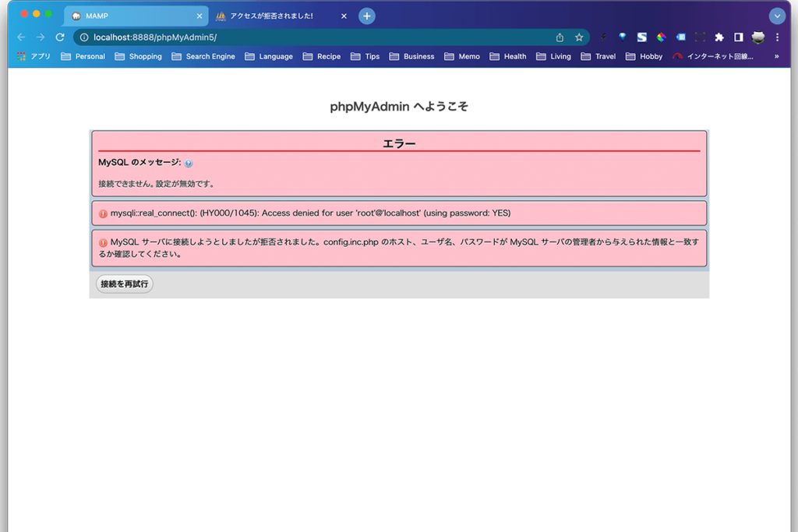
Task: Click the macOS green fullscreen button
Action: (x=48, y=14)
